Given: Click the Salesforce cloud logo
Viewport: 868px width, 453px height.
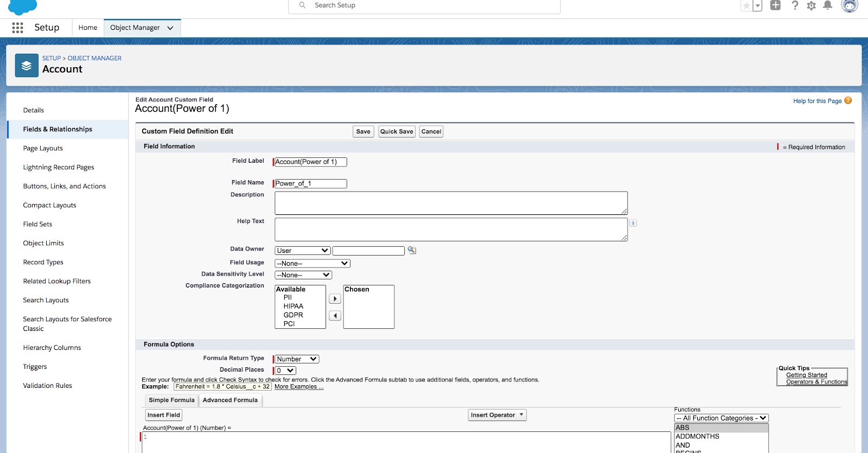Looking at the screenshot, I should 23,7.
